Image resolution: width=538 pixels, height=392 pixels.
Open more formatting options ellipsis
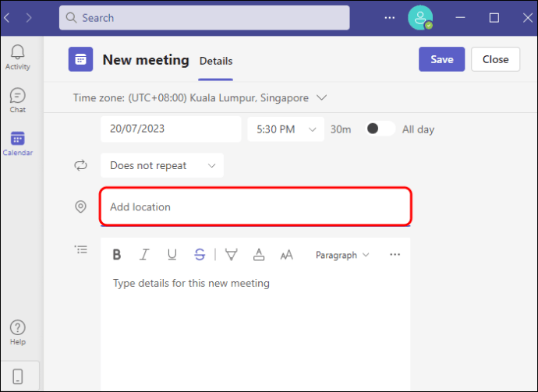click(x=395, y=255)
